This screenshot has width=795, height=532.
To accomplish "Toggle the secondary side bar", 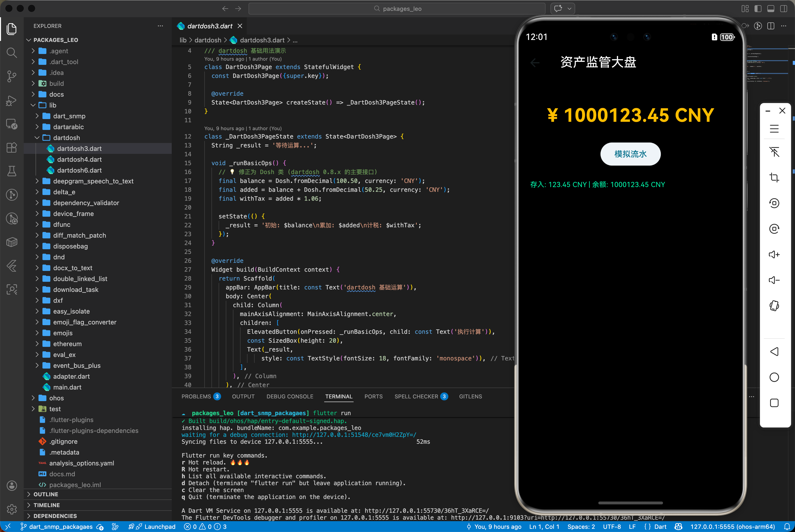I will (x=783, y=8).
